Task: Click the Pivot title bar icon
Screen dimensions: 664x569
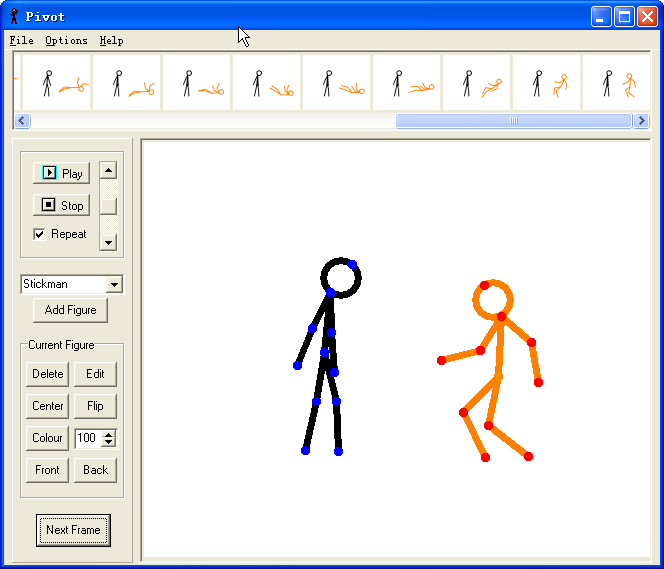Action: pos(14,16)
